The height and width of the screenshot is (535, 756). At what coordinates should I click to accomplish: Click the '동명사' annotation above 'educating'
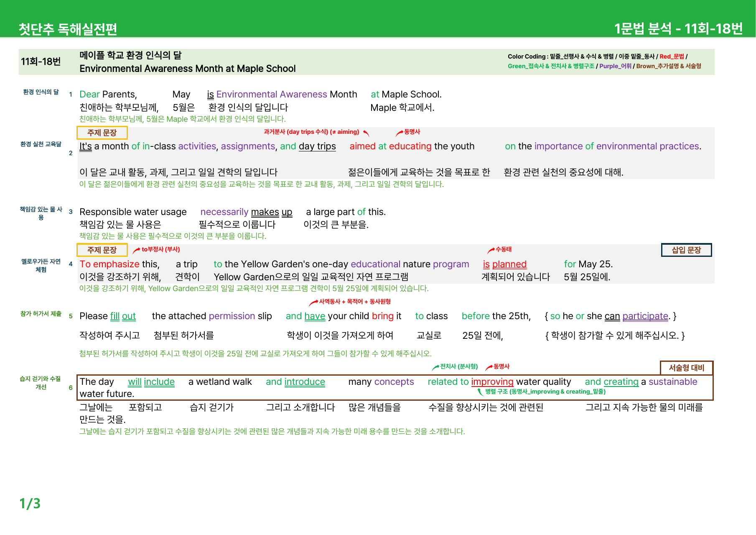point(412,132)
